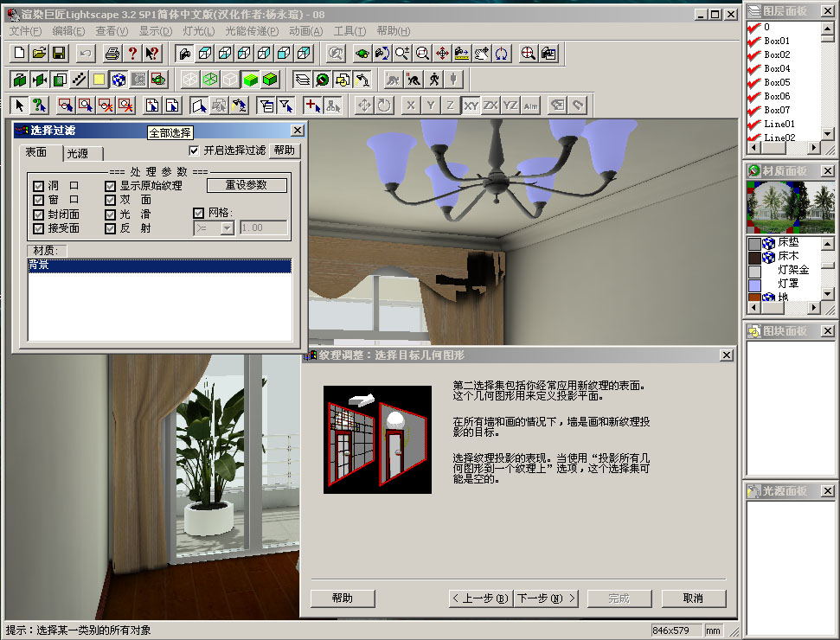The image size is (840, 640).
Task: Click the red question mark help icon
Action: tap(132, 53)
